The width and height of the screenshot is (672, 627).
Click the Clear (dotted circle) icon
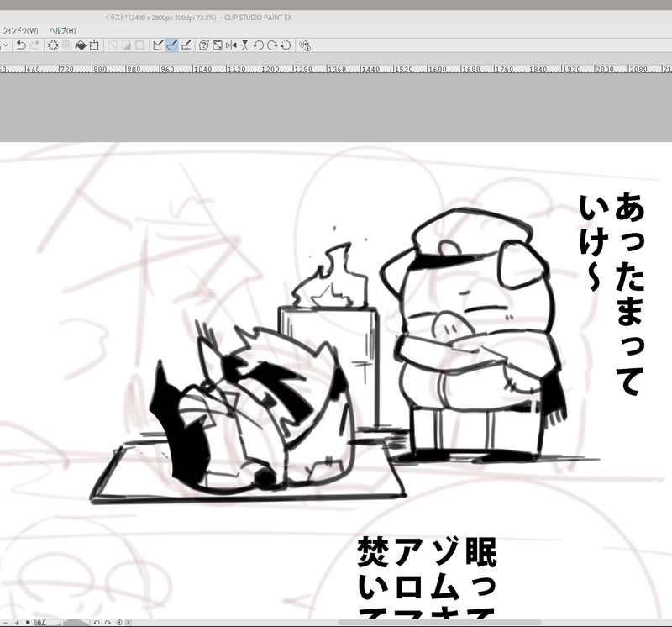click(x=53, y=45)
